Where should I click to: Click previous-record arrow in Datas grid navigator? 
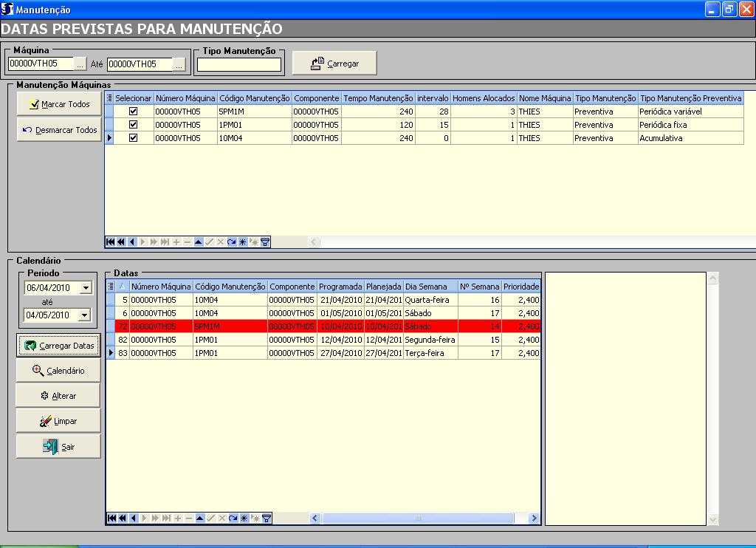click(132, 518)
